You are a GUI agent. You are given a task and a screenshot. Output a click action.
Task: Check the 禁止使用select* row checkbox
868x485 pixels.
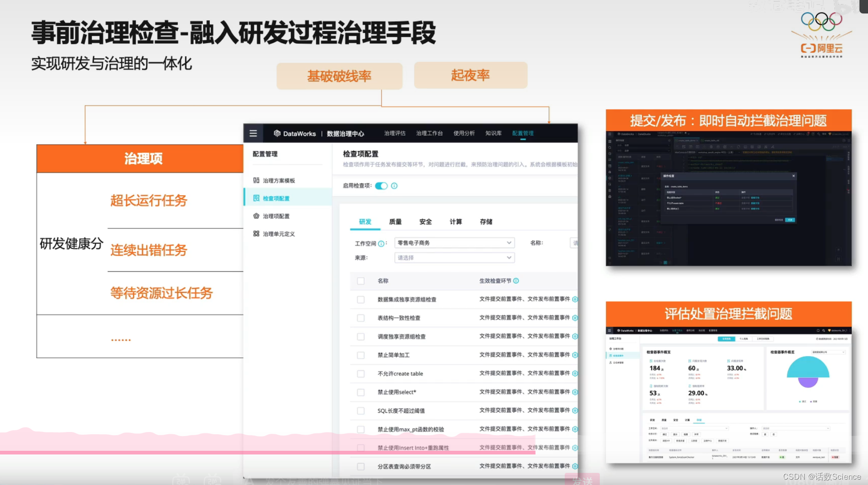[x=360, y=392]
